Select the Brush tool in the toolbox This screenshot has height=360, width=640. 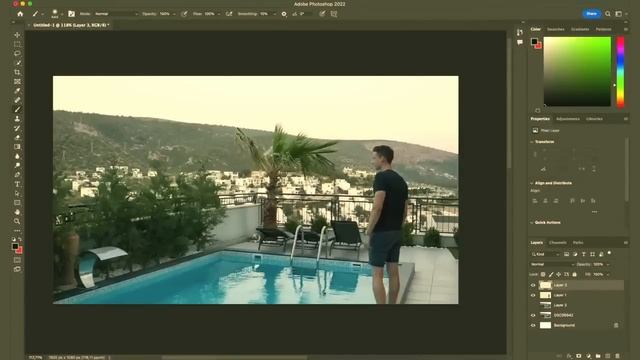click(17, 109)
